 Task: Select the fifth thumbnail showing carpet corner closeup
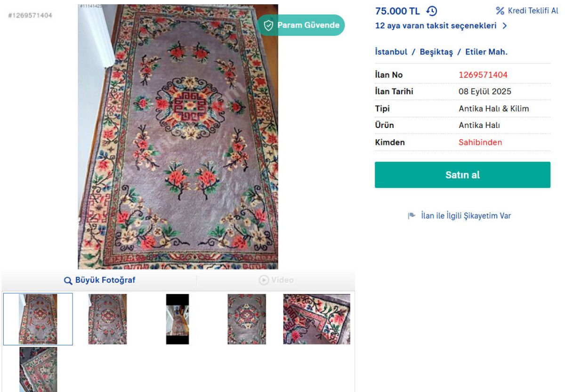pos(316,319)
